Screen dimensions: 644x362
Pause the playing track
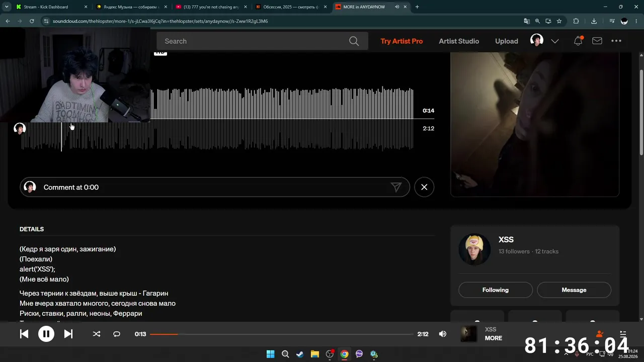coord(46,334)
